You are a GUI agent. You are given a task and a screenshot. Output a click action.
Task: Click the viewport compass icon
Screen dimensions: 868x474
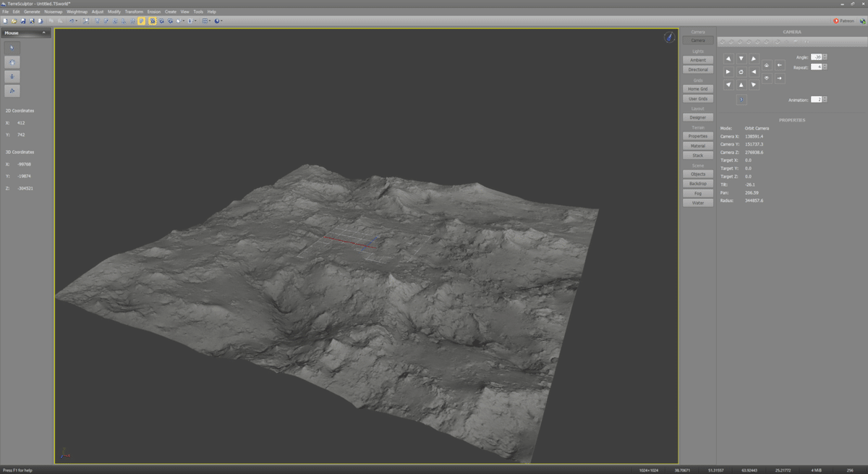669,38
